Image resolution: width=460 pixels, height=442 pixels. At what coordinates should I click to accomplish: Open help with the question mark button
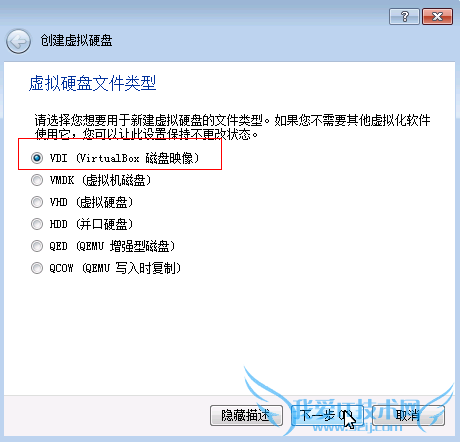coord(404,16)
